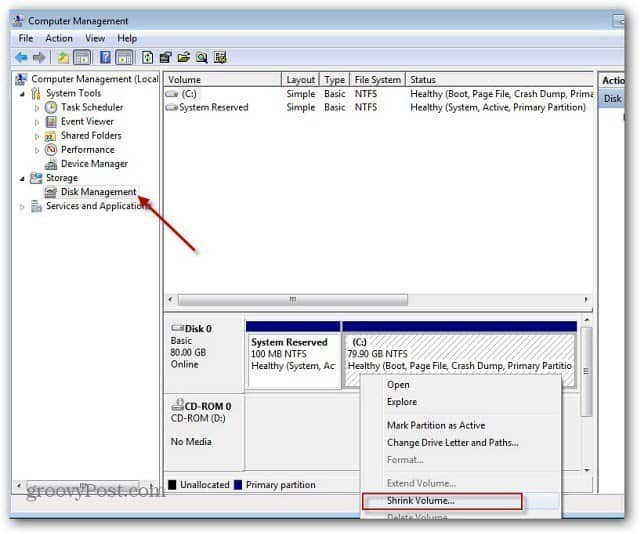Expand the Task Scheduler node
Viewport: 640px width, 534px height.
tap(37, 108)
